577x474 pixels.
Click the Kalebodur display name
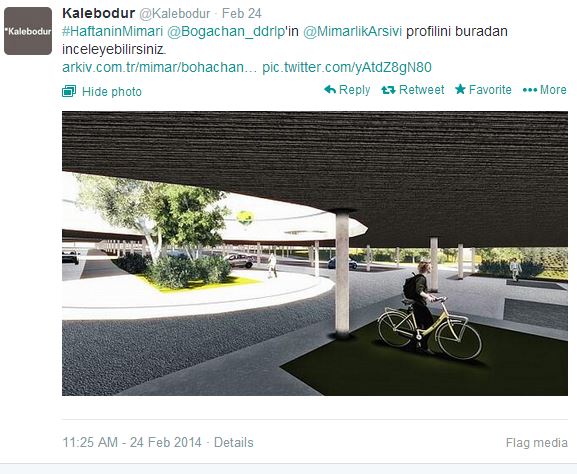(x=98, y=13)
